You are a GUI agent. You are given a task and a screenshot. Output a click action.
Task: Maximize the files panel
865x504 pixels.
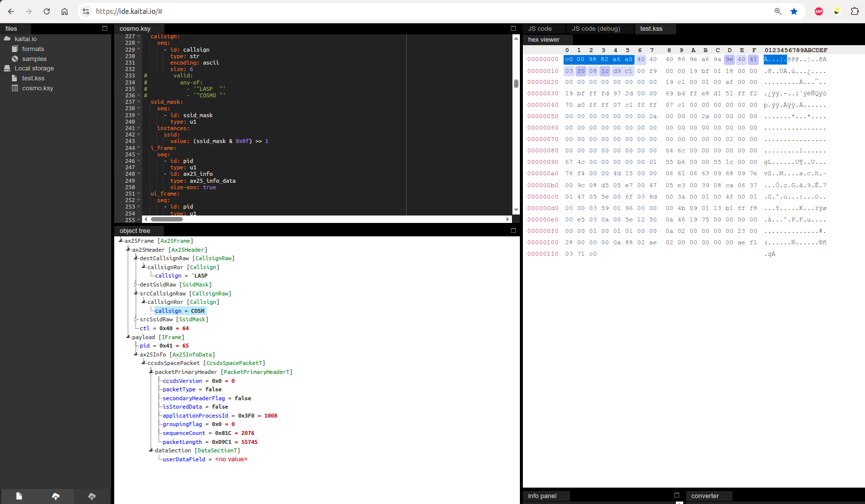pyautogui.click(x=105, y=28)
